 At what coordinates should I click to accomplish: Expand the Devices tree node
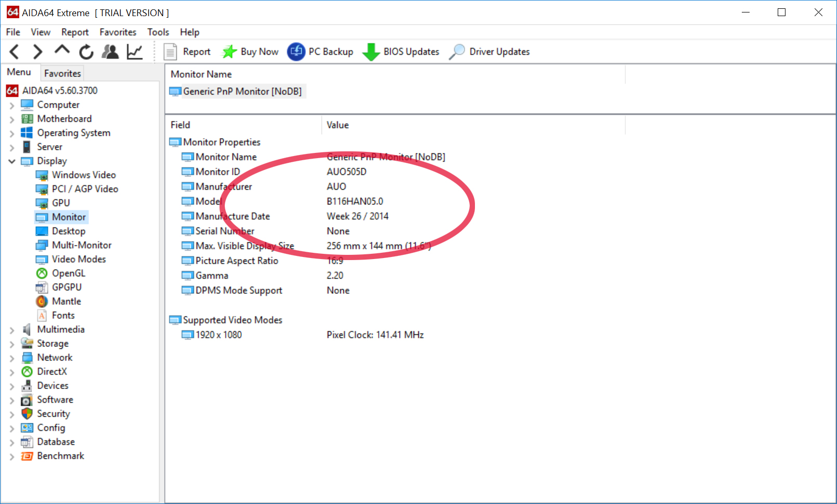click(x=12, y=386)
